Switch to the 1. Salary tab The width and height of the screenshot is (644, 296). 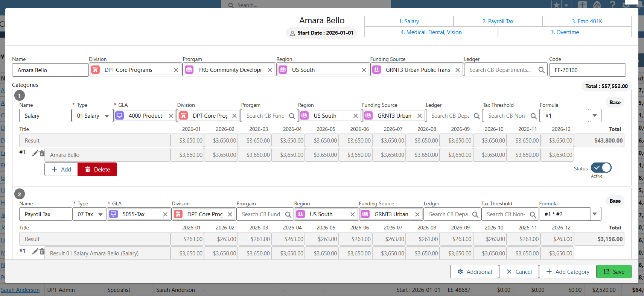coord(409,21)
